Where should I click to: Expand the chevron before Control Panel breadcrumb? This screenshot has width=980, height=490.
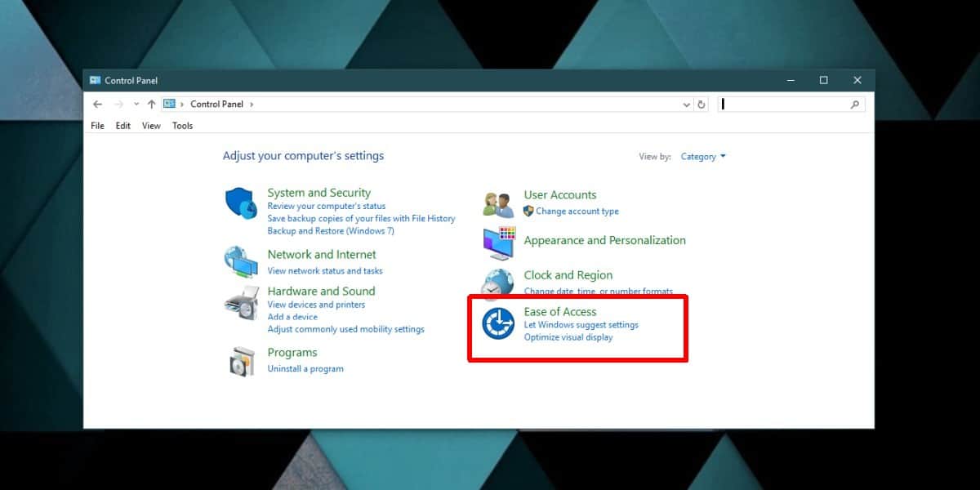click(182, 104)
